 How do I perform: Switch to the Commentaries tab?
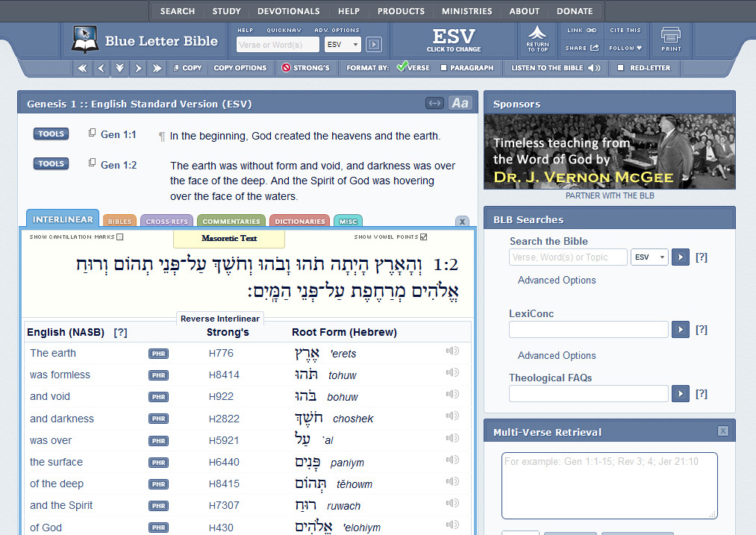tap(231, 222)
